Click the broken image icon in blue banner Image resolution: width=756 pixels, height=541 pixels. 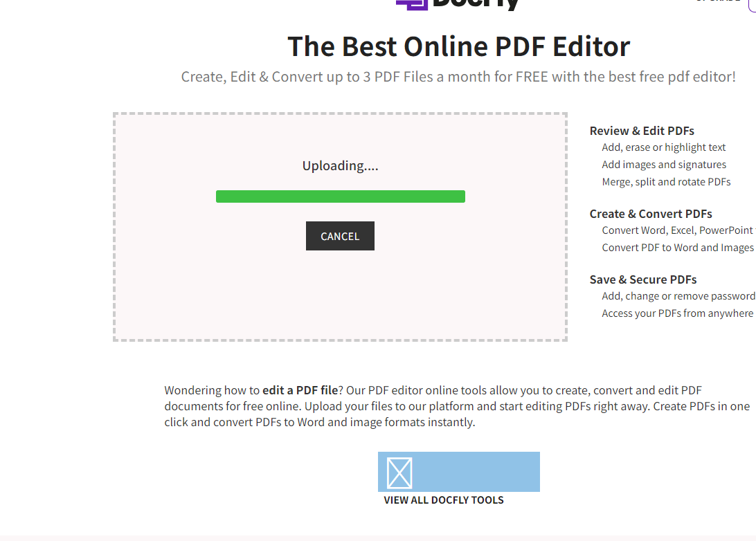click(399, 473)
